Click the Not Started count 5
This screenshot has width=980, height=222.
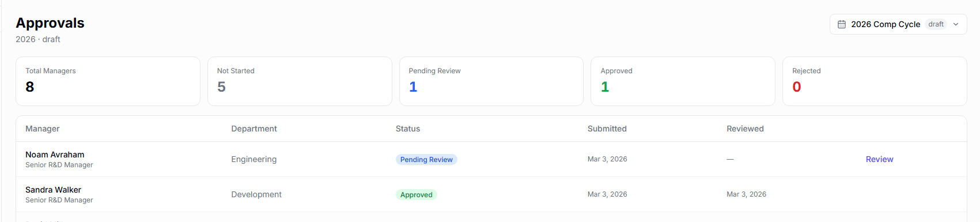(x=221, y=87)
